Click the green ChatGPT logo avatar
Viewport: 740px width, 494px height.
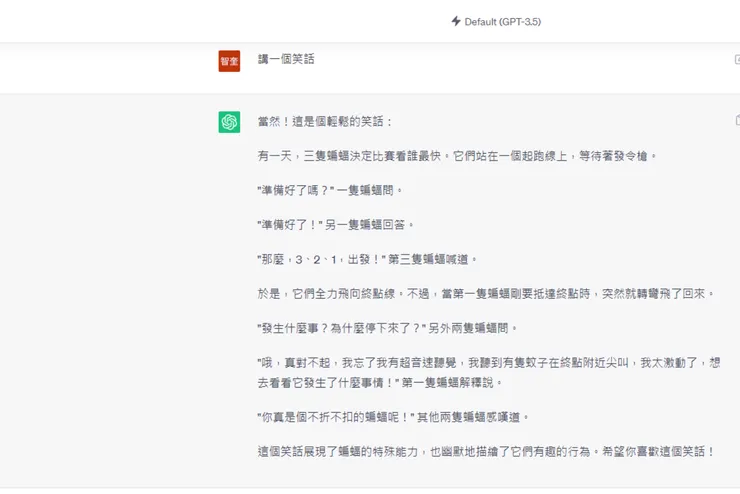[x=229, y=122]
